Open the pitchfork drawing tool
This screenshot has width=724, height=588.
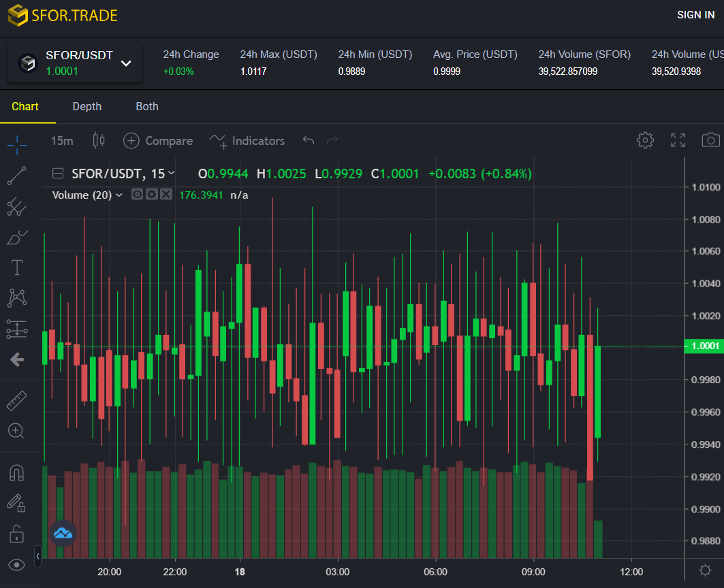[17, 207]
